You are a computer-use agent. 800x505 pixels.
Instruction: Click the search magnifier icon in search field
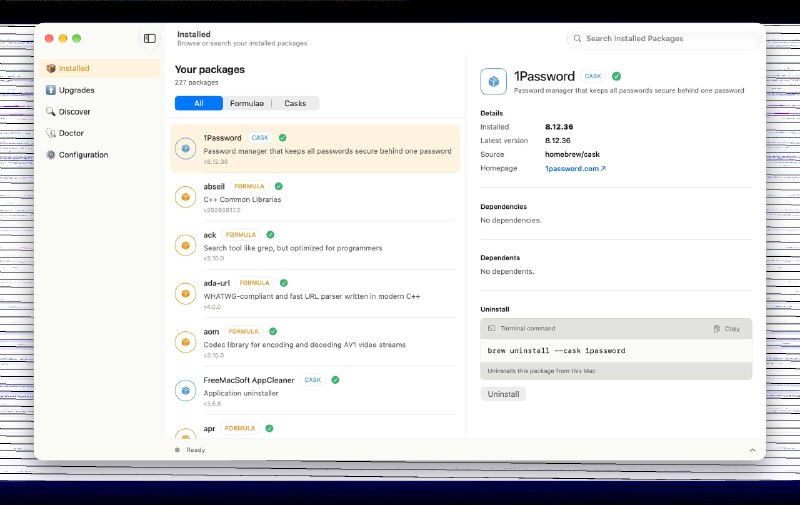pyautogui.click(x=577, y=38)
